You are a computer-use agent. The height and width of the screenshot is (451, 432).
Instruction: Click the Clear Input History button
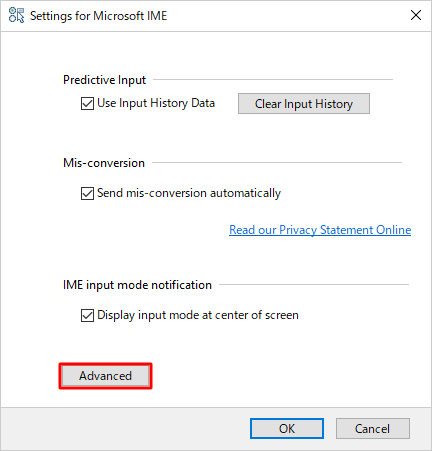tap(304, 104)
